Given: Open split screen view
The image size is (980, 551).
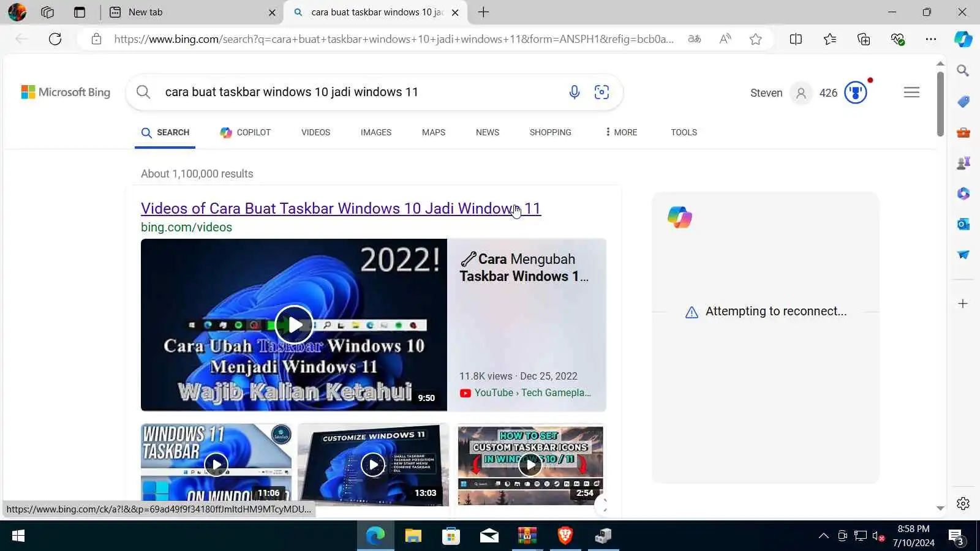Looking at the screenshot, I should pyautogui.click(x=796, y=39).
